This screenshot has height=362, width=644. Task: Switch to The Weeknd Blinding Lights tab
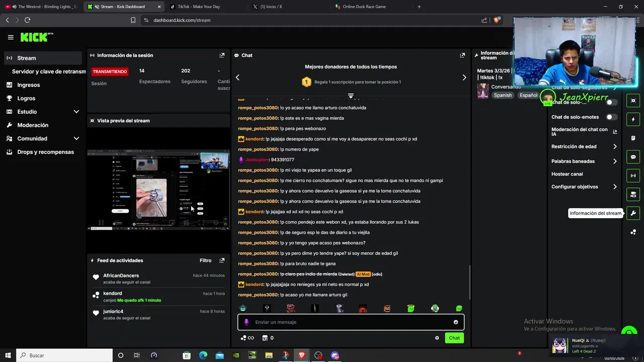point(41,7)
